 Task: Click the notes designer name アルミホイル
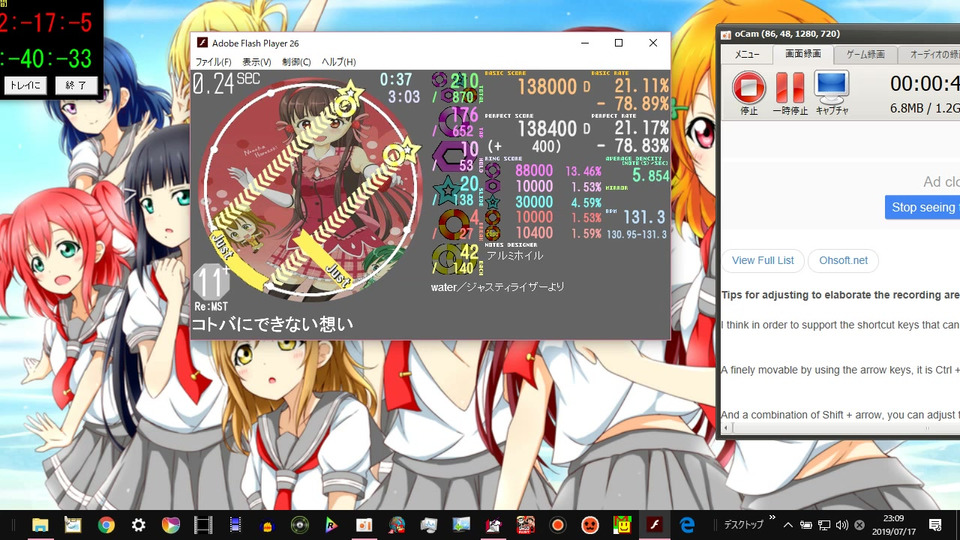pyautogui.click(x=514, y=256)
